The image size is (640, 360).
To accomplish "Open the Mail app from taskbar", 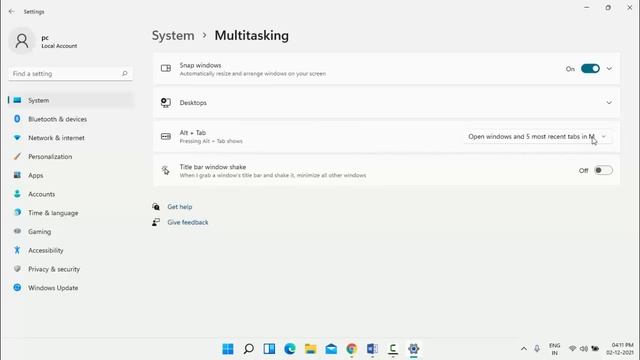I will (331, 349).
